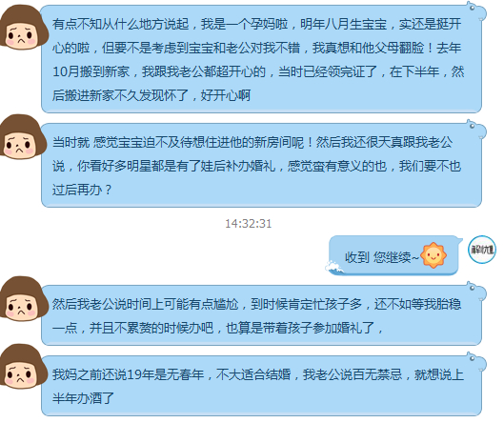Select the message starting 然后我老公说时间上
The image size is (504, 423).
[x=261, y=315]
